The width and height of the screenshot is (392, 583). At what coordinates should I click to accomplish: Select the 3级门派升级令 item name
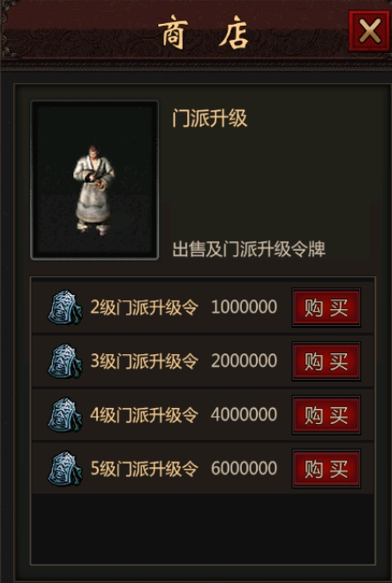click(x=144, y=361)
